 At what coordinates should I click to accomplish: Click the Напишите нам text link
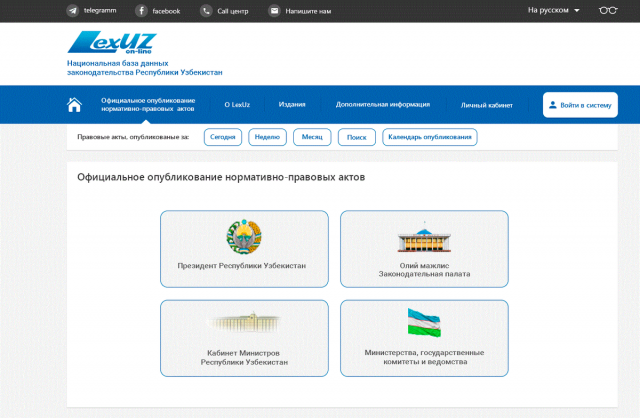point(308,11)
